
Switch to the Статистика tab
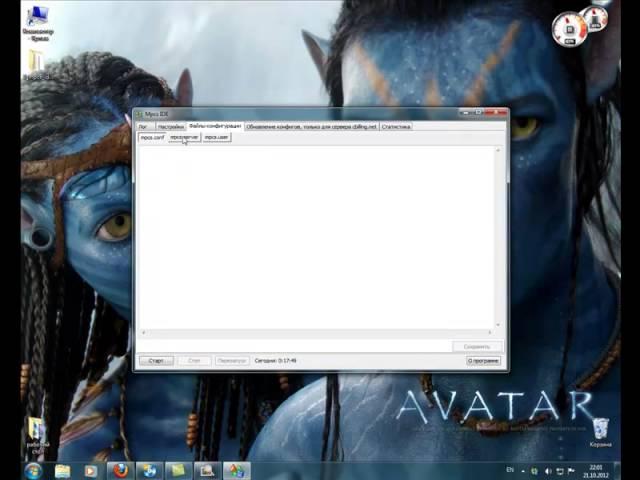click(x=396, y=127)
